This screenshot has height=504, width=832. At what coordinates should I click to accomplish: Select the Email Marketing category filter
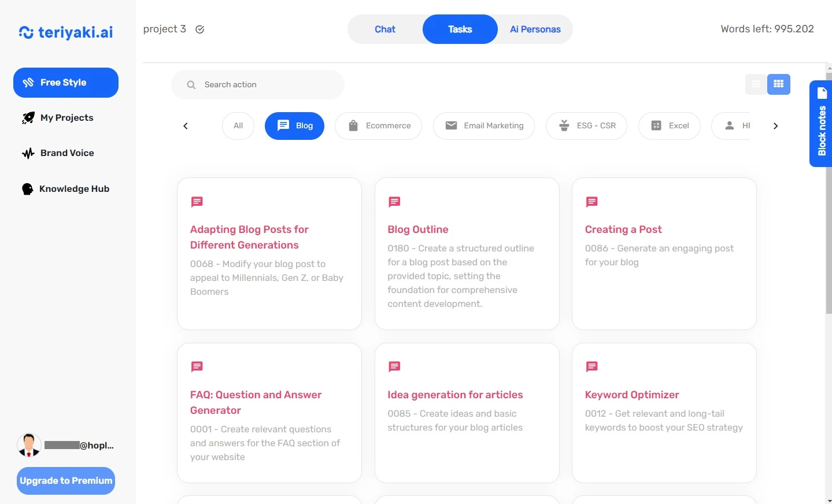484,126
